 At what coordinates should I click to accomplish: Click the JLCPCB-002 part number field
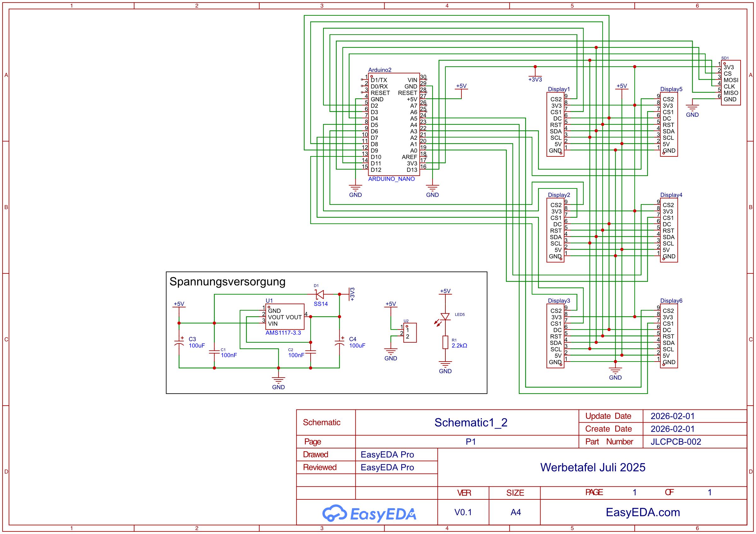(676, 441)
